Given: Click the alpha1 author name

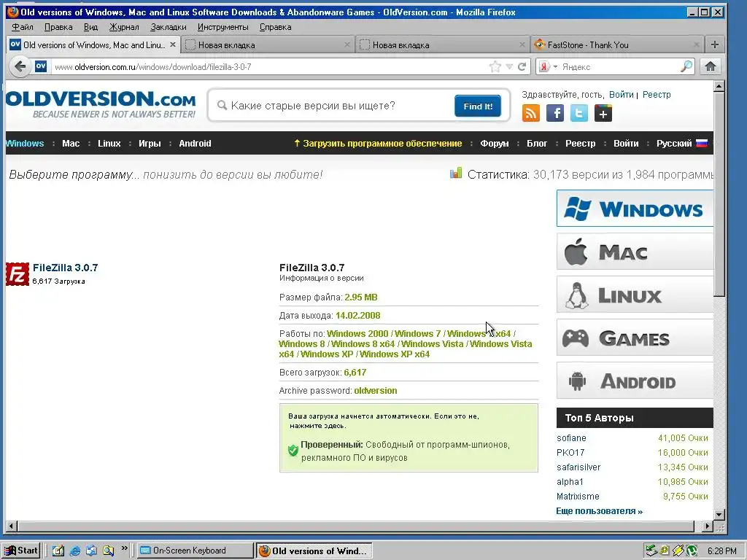Looking at the screenshot, I should tap(570, 482).
